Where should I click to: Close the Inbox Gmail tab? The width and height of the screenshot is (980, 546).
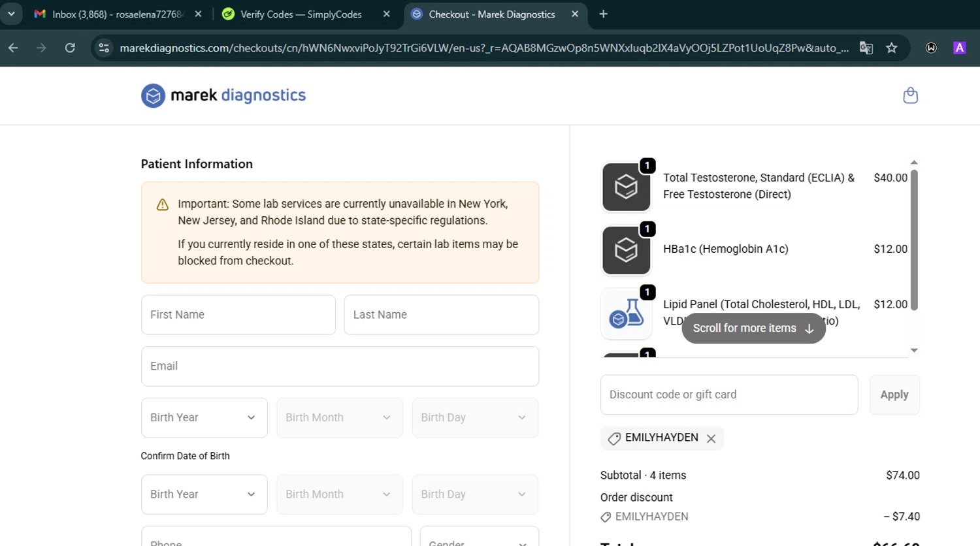click(x=198, y=14)
